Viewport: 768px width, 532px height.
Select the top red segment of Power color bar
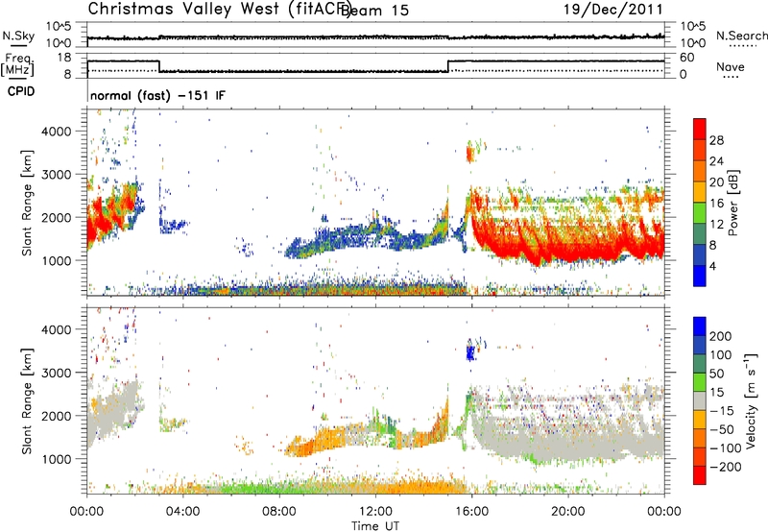(700, 130)
